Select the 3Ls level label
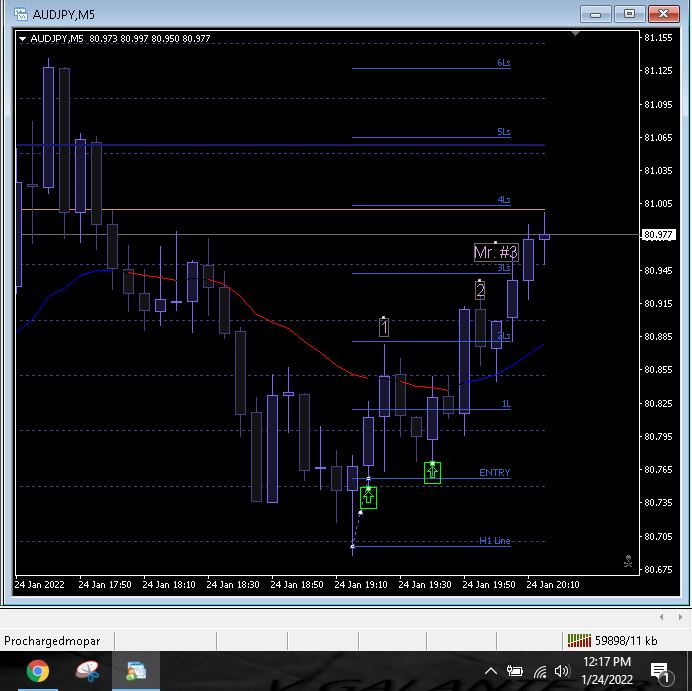This screenshot has height=691, width=692. tap(504, 268)
